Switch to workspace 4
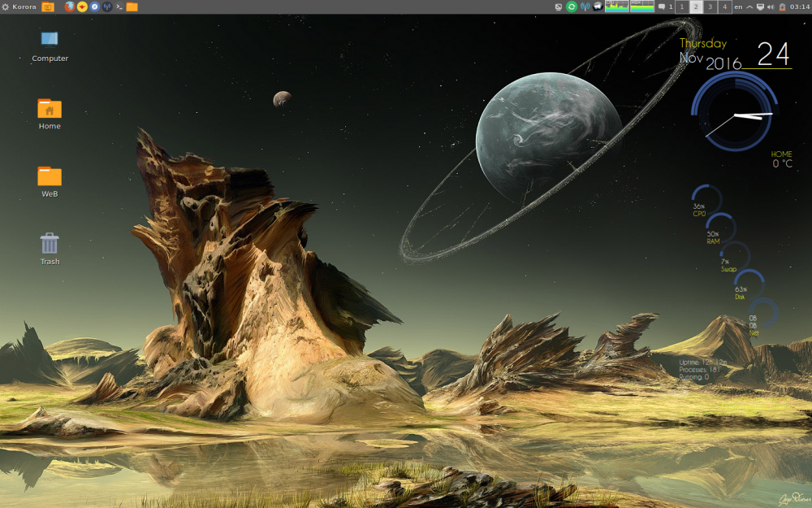 point(724,7)
